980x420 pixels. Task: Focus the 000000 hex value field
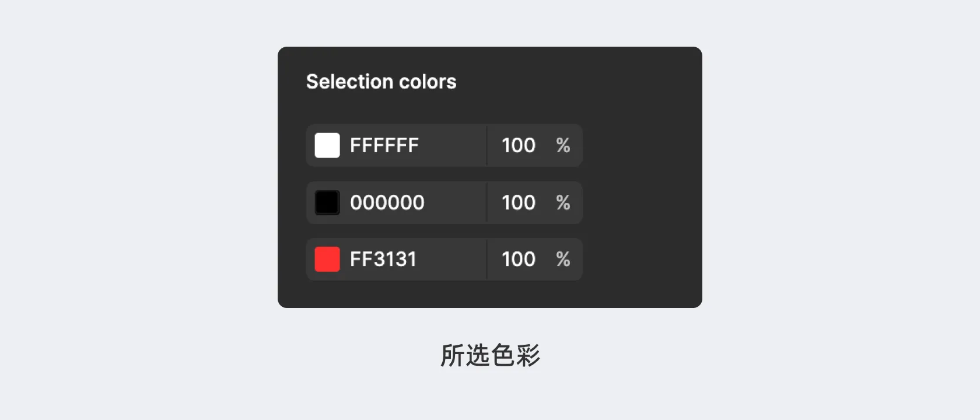[387, 202]
